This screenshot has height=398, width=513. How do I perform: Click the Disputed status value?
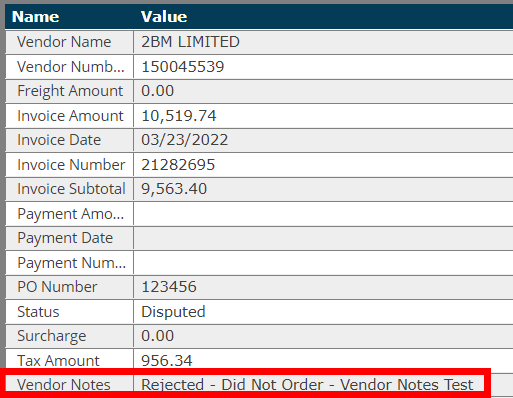(173, 312)
